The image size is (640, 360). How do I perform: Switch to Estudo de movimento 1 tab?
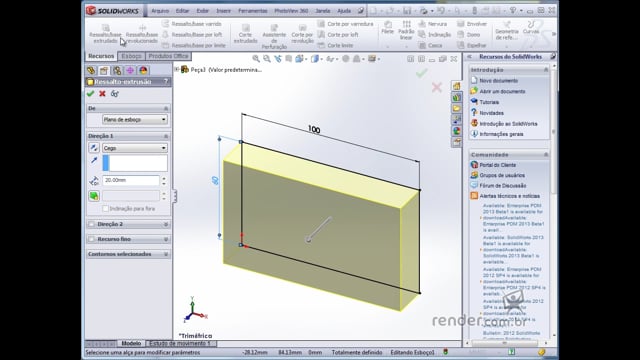(x=180, y=343)
